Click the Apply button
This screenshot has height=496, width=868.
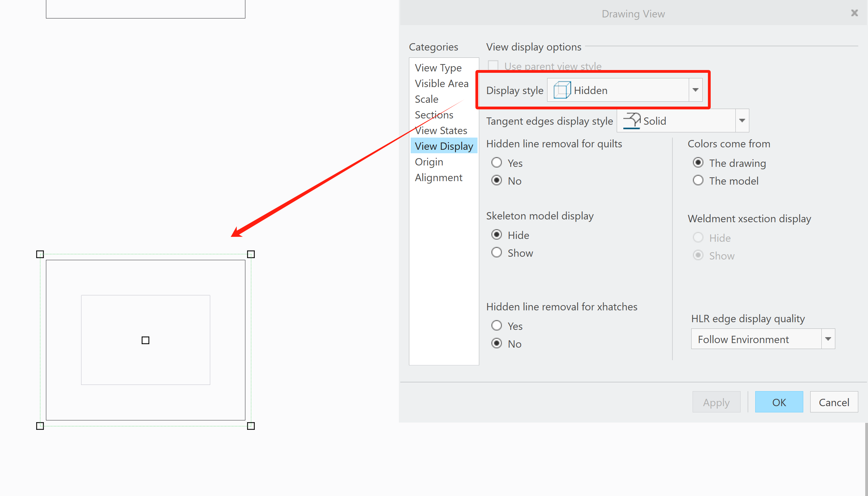[x=716, y=402]
